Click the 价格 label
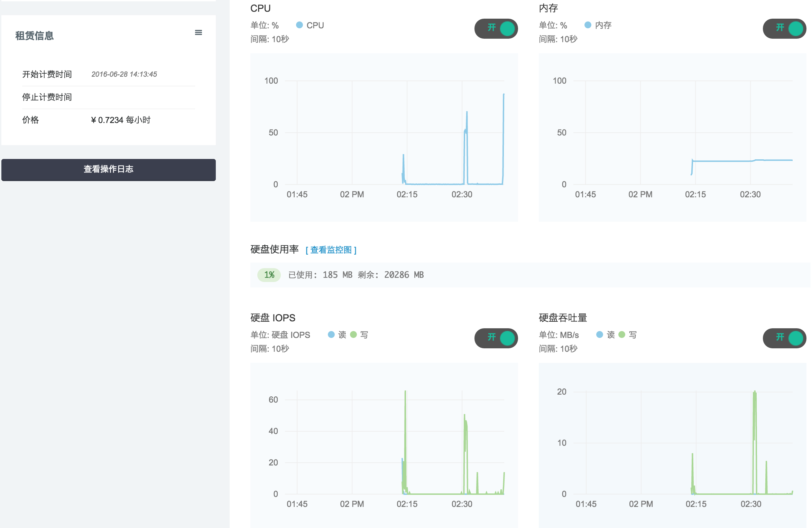Image resolution: width=812 pixels, height=528 pixels. coord(30,120)
